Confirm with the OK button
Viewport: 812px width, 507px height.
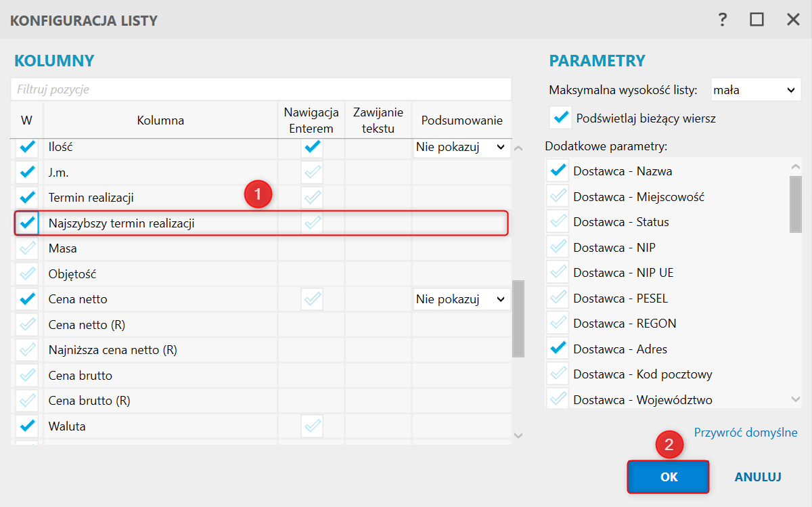tap(668, 477)
